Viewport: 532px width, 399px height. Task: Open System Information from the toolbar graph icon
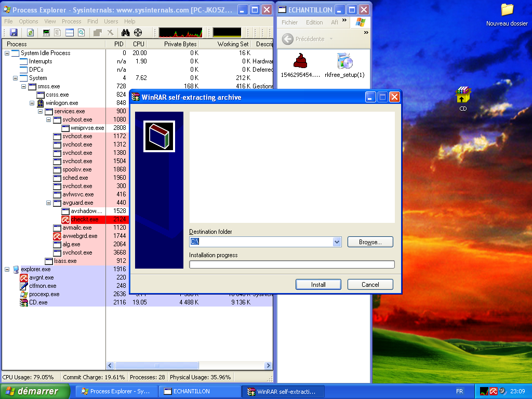[x=46, y=33]
